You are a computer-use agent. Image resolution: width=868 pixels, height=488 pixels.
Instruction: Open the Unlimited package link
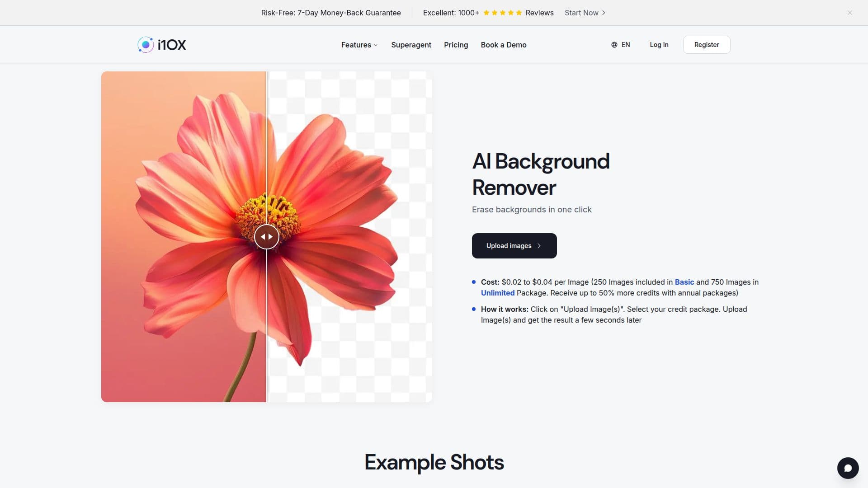point(497,293)
